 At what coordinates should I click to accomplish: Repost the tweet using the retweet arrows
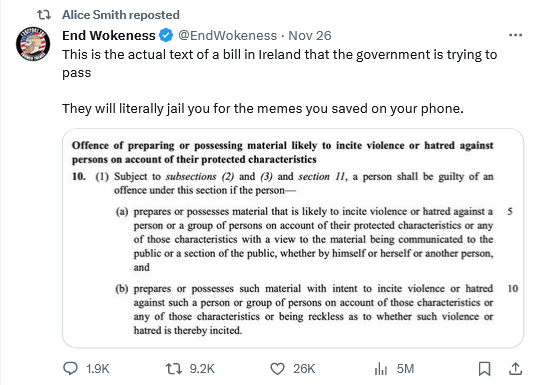pyautogui.click(x=174, y=369)
